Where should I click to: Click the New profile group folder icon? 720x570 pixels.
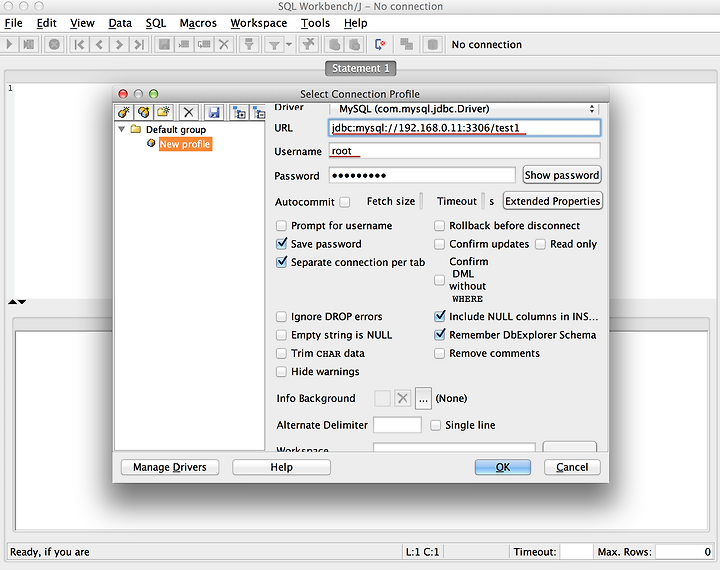pyautogui.click(x=163, y=112)
